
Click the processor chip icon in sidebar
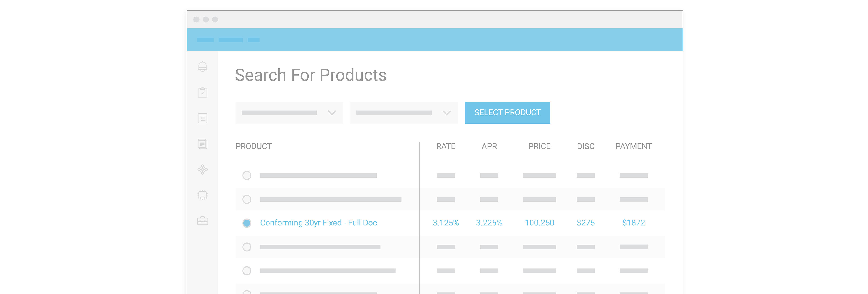point(203,195)
